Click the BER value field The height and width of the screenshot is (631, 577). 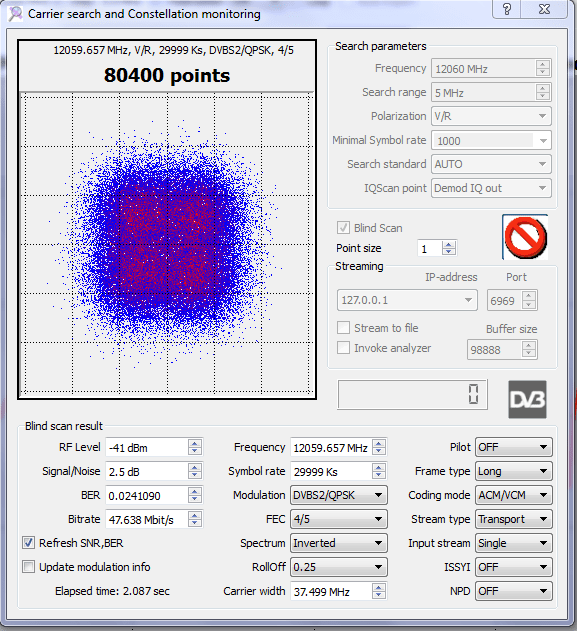(147, 495)
